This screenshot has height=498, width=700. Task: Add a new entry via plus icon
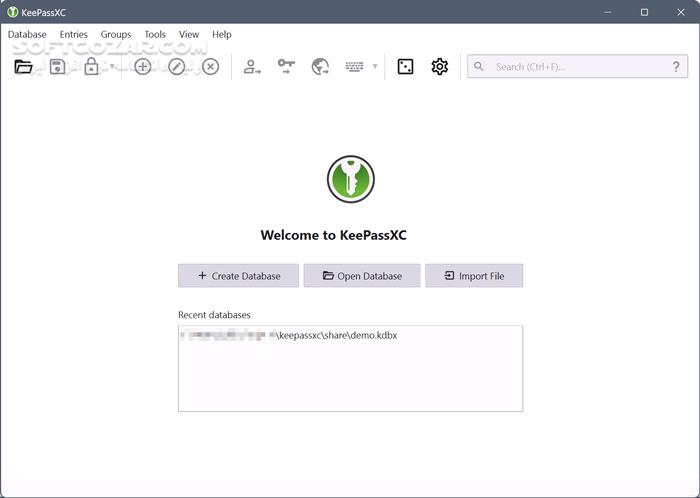pos(143,66)
